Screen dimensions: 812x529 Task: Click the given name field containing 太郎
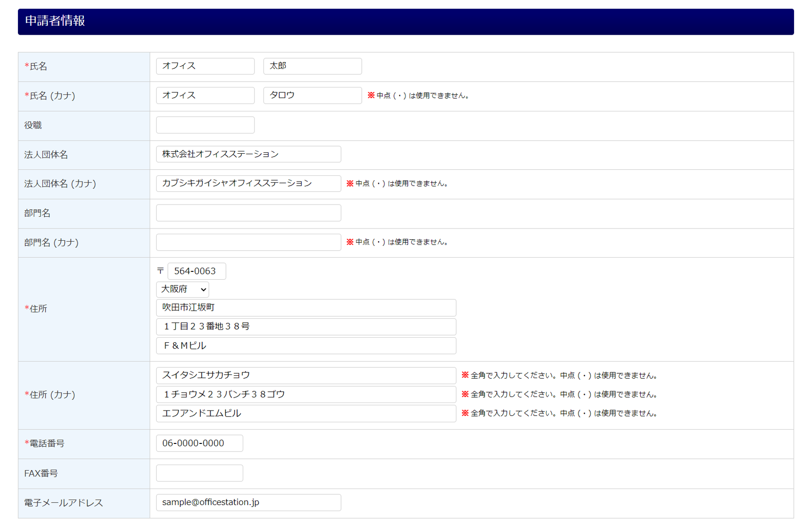pyautogui.click(x=312, y=66)
